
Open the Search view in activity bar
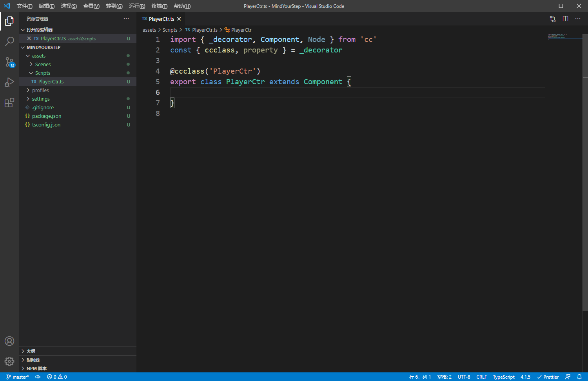9,42
